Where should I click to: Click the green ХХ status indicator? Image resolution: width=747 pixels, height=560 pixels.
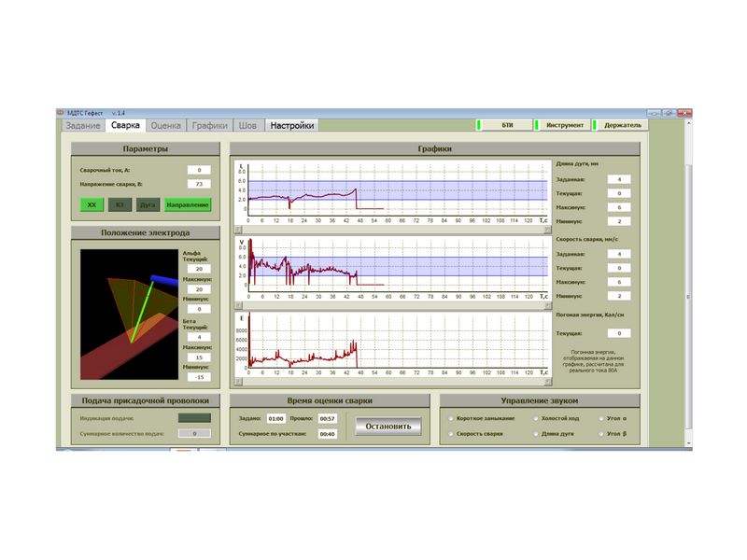(x=91, y=204)
